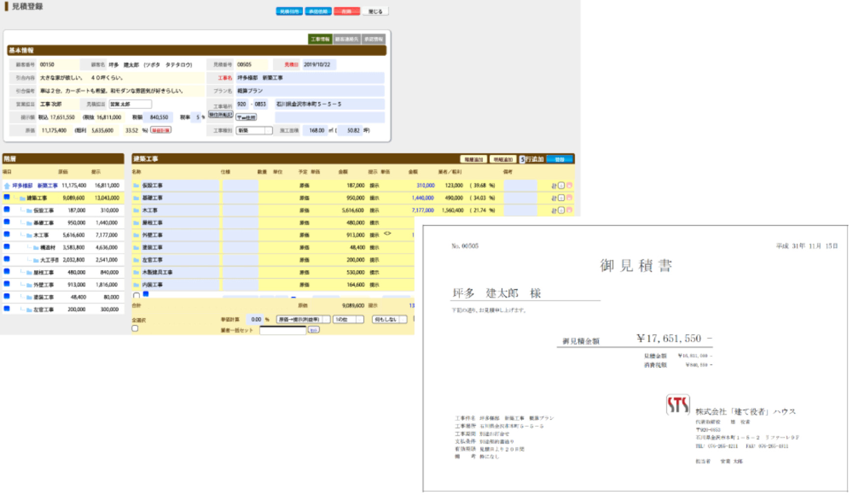Click the 施工面積 field showing 168.00
Viewport: 860px width, 504px height.
coord(315,131)
